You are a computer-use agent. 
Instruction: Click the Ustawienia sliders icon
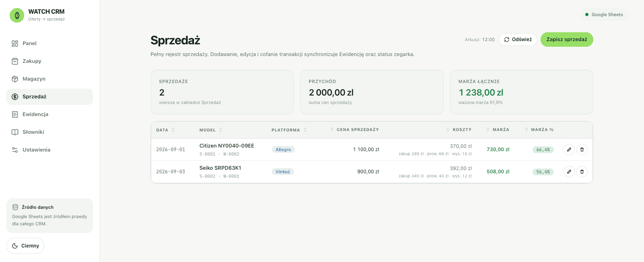[15, 150]
